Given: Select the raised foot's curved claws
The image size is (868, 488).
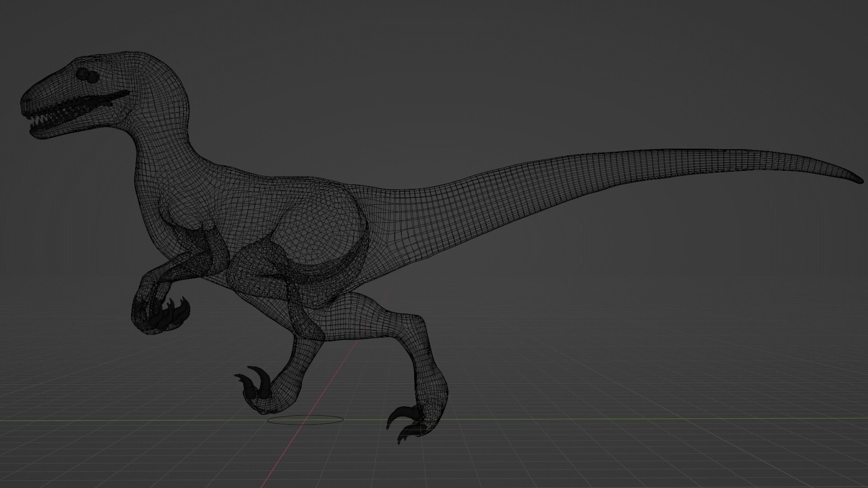Looking at the screenshot, I should pos(254,383).
